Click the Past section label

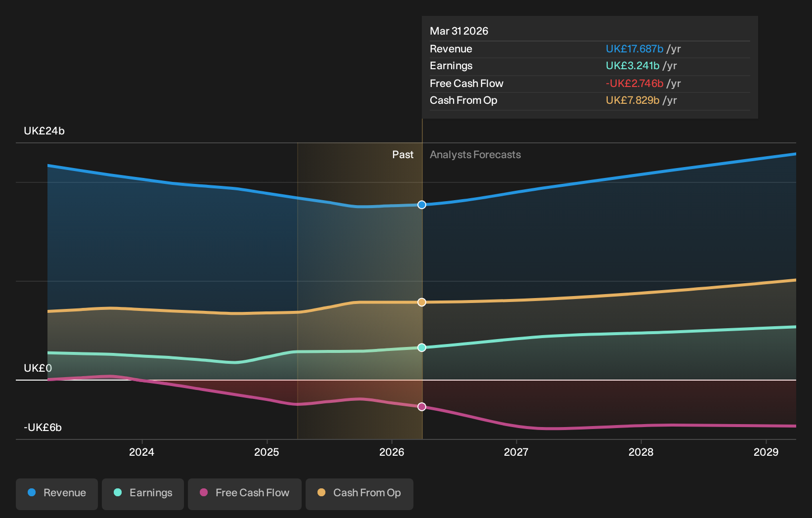tap(403, 155)
